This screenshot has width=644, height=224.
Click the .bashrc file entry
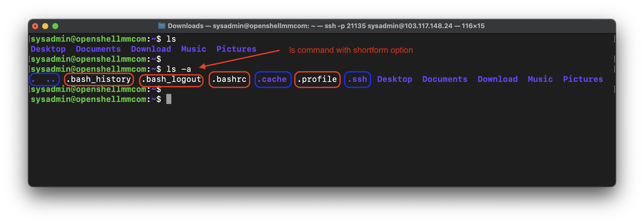[229, 79]
